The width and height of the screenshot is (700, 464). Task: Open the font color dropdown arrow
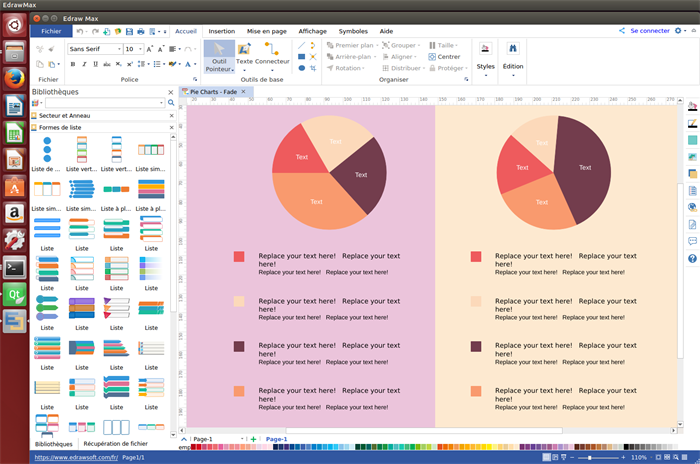coord(195,64)
